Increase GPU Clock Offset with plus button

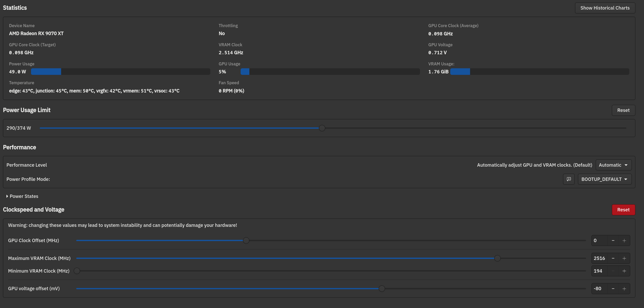pyautogui.click(x=624, y=241)
